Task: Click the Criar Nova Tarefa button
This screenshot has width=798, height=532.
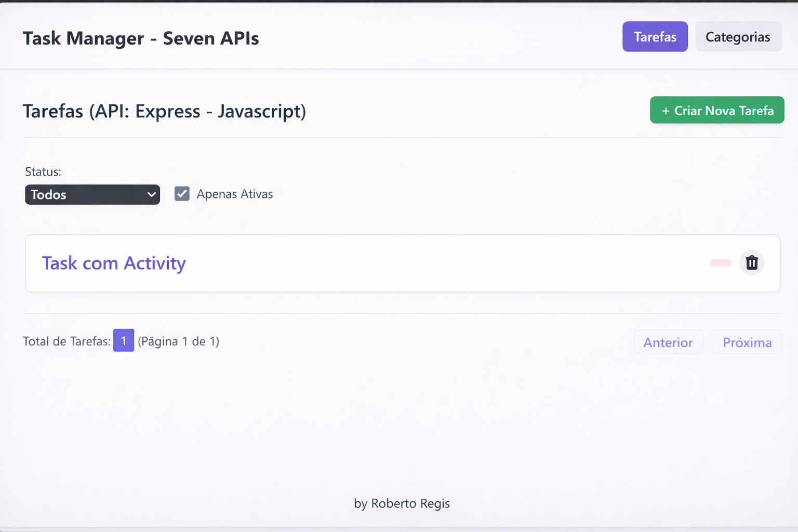Action: (717, 110)
